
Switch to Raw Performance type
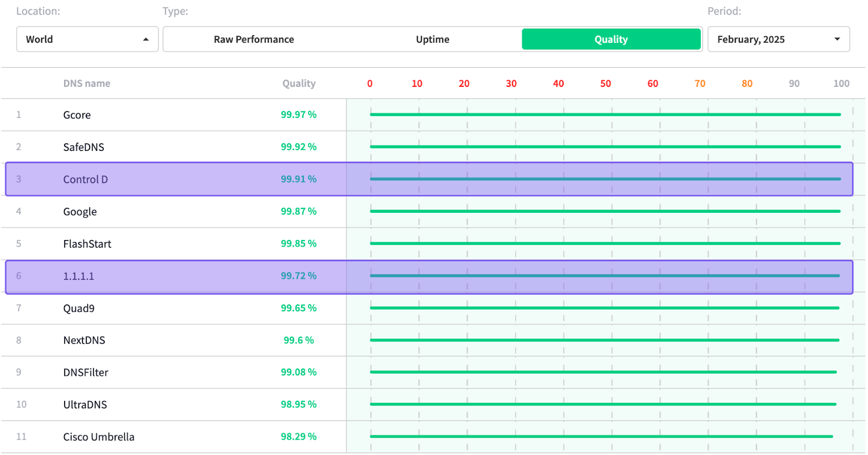click(254, 39)
